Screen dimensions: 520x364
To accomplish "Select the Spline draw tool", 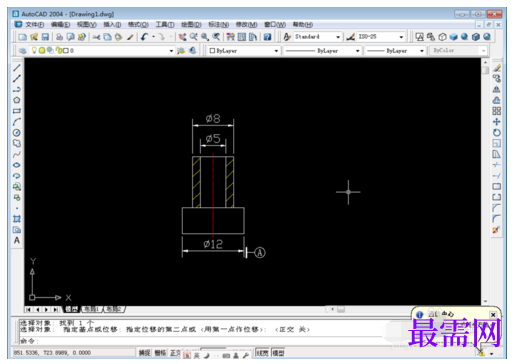I will point(17,154).
